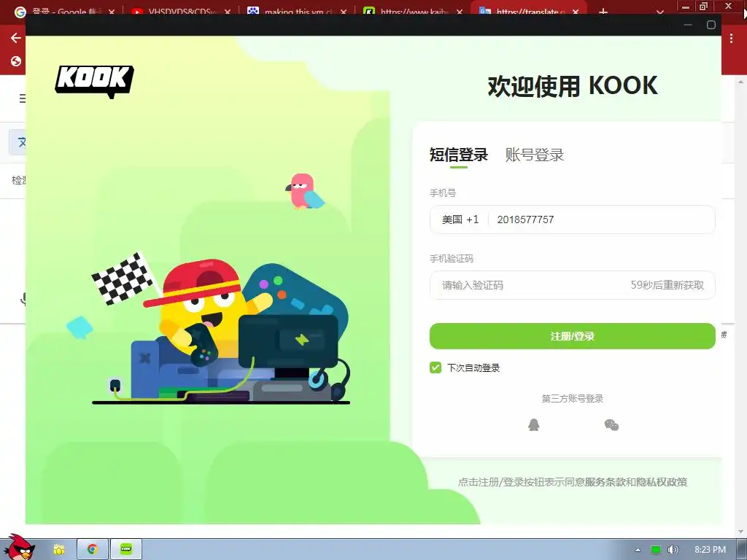Click the site info globe icon in Chrome
The image size is (747, 560).
[16, 61]
